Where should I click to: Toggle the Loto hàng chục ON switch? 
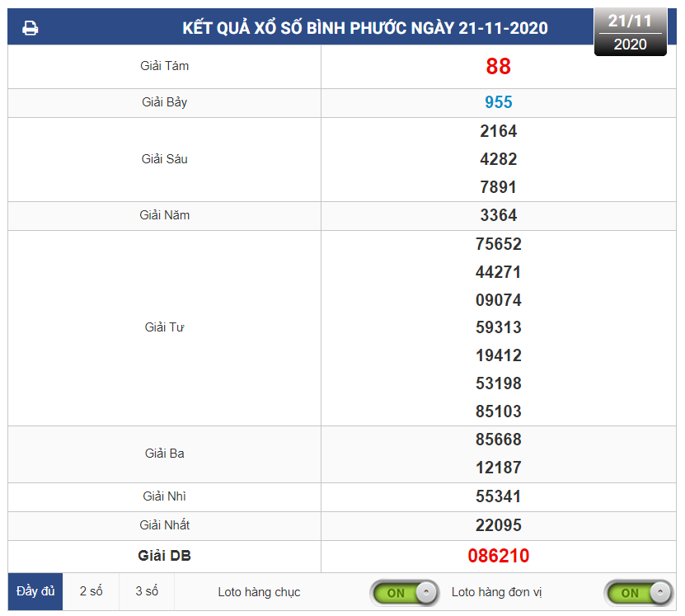tap(404, 592)
